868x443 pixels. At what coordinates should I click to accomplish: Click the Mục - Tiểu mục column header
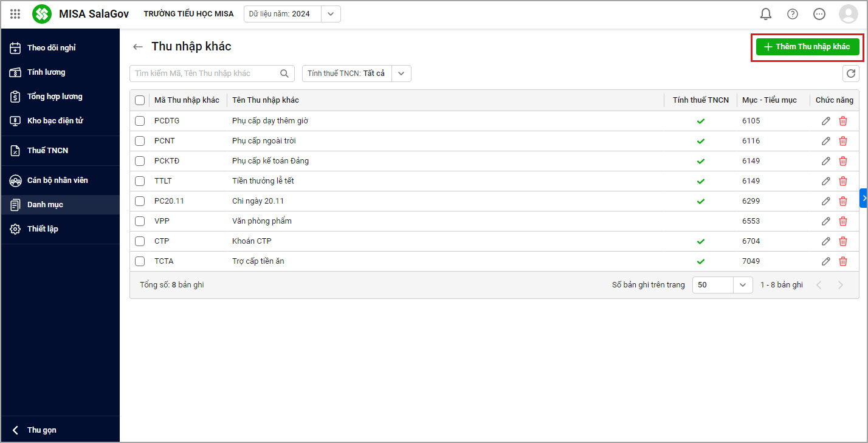click(x=769, y=100)
